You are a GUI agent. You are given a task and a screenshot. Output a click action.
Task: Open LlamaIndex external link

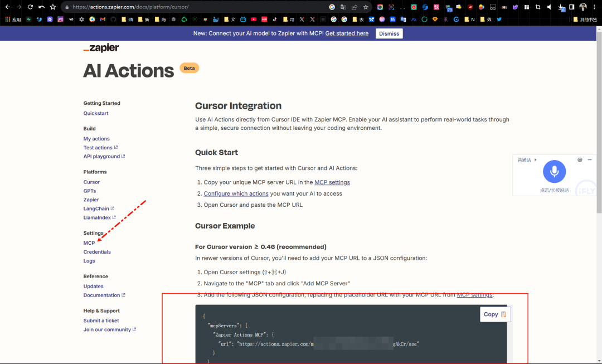coord(99,217)
